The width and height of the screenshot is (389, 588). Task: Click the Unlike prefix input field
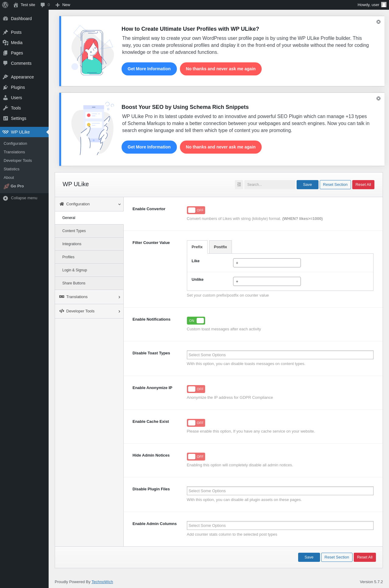pos(267,281)
